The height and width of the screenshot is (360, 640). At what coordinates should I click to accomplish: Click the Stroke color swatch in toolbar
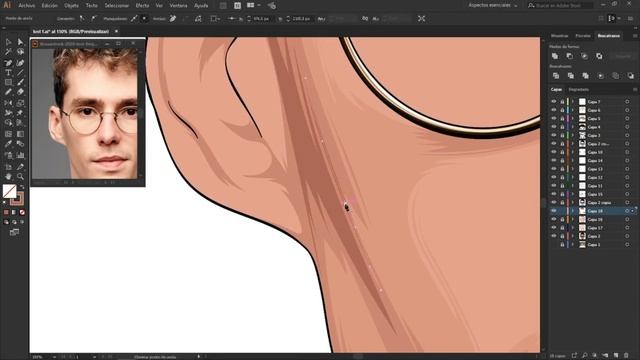pyautogui.click(x=18, y=199)
